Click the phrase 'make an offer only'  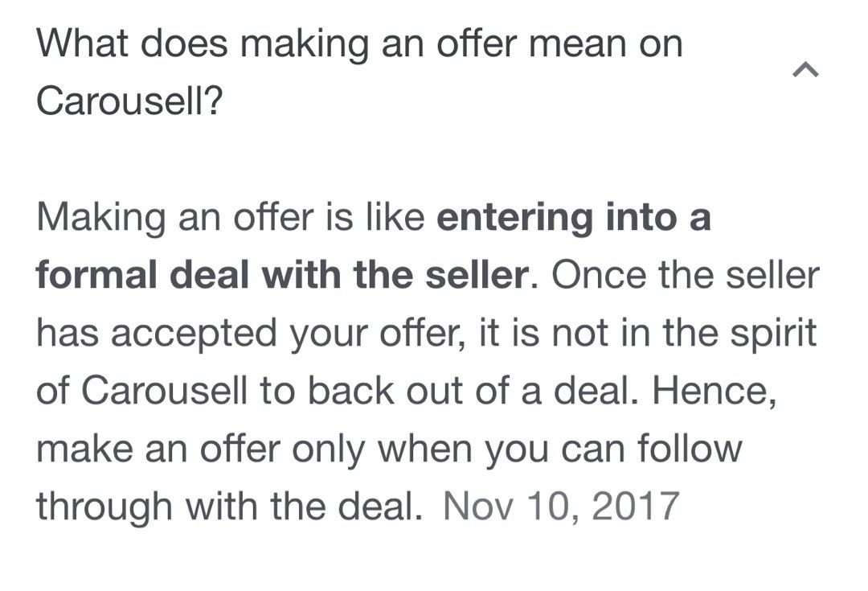pos(200,449)
